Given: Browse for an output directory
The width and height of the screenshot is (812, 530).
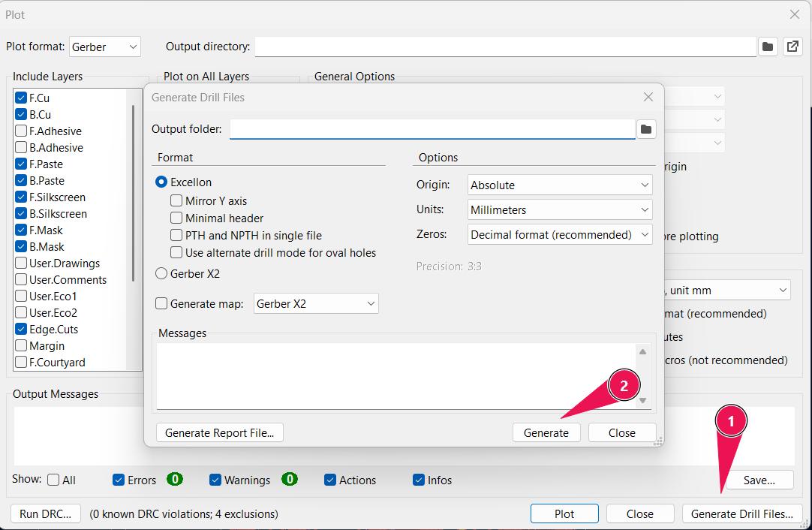Looking at the screenshot, I should click(767, 47).
